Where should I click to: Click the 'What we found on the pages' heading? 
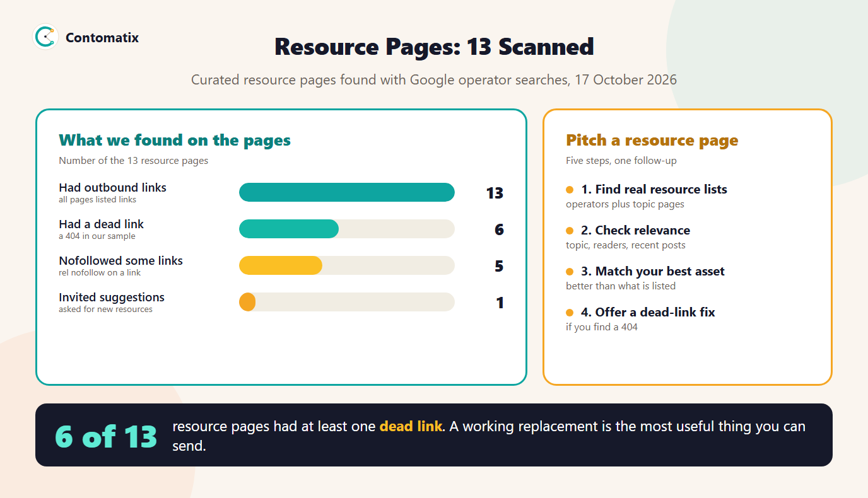175,140
